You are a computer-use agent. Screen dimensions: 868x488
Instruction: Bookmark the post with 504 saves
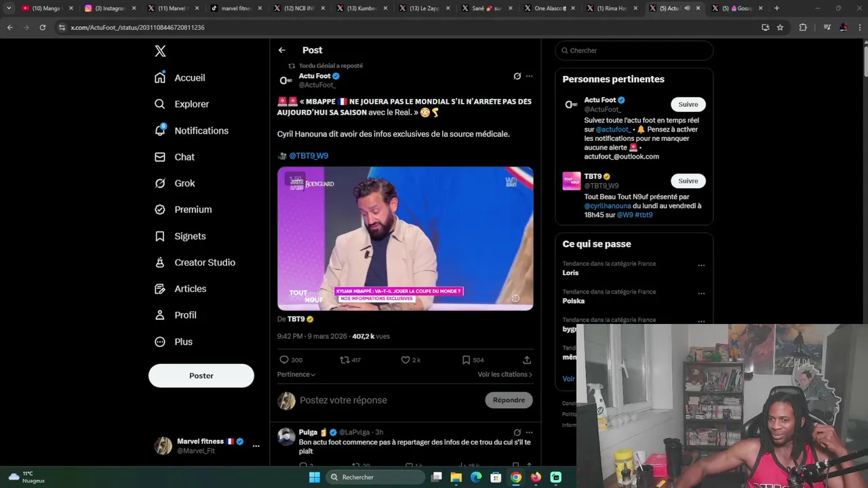[473, 360]
